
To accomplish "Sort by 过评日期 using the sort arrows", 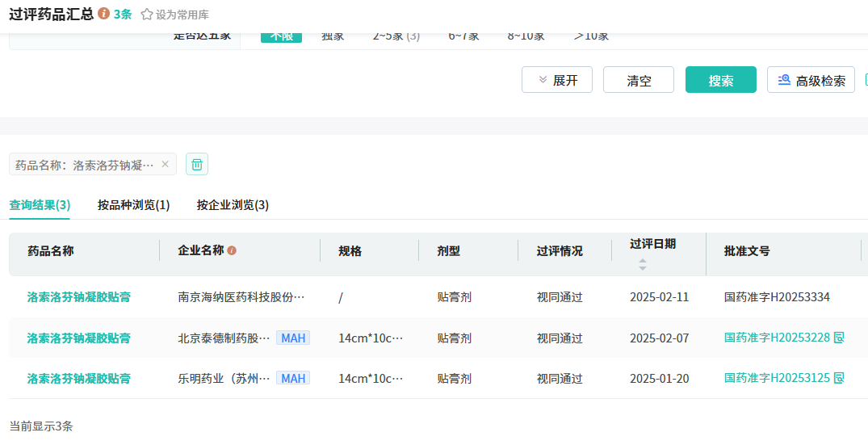I will tap(643, 264).
